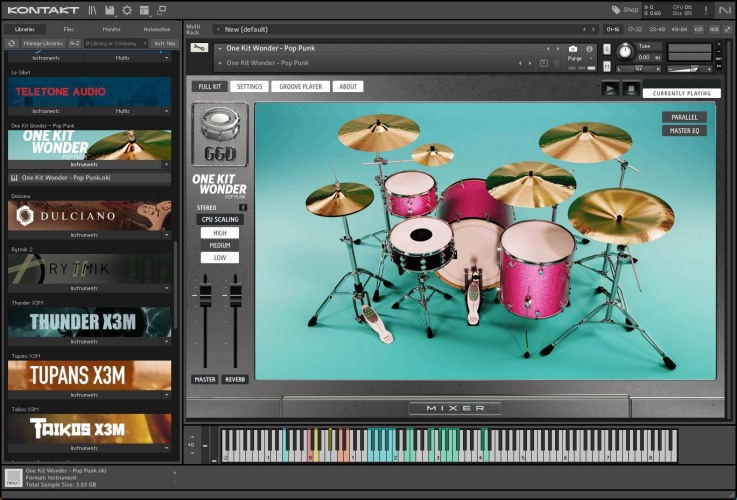737x500 pixels.
Task: Click the refresh libraries icon
Action: [11, 44]
